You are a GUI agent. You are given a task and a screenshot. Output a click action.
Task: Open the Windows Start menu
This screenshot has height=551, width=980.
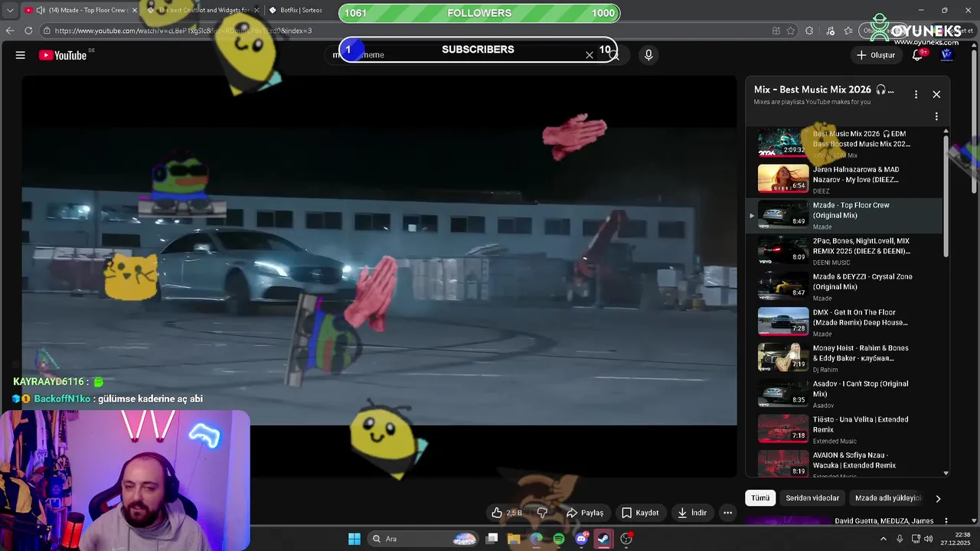click(354, 539)
